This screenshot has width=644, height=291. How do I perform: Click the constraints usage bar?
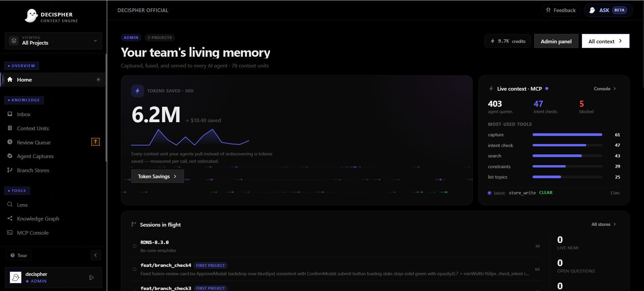[x=567, y=166]
